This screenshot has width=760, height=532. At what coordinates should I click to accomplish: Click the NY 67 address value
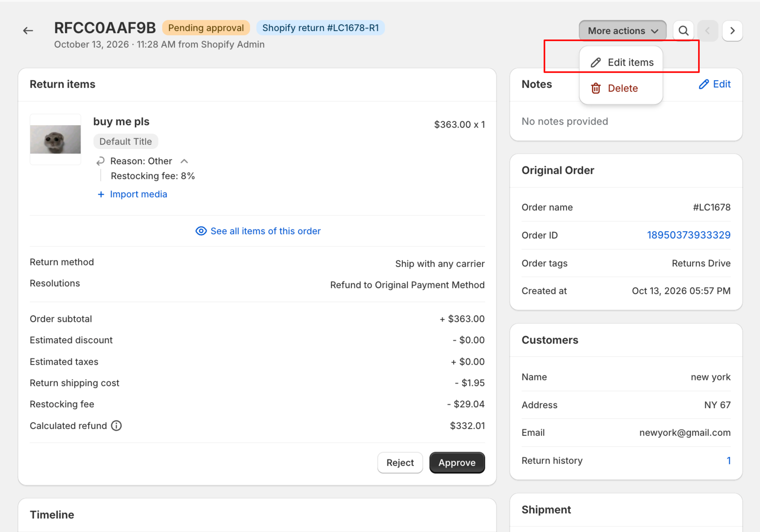coord(717,405)
